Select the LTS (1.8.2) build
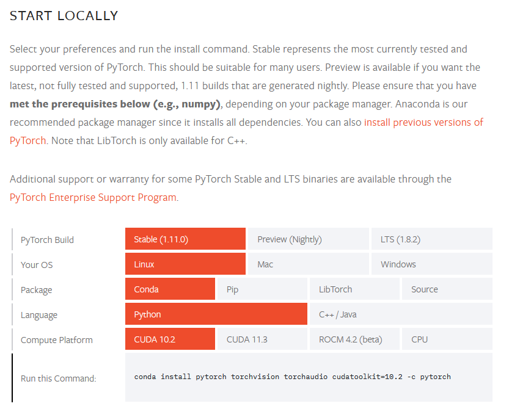509x420 pixels. click(431, 239)
